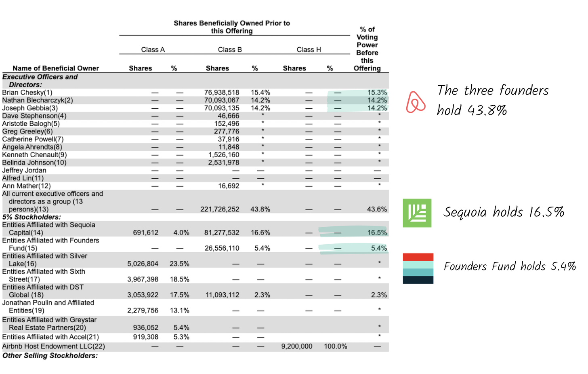Select the 'Executive Officers and Directors:' section heading
588x374 pixels.
[40, 81]
